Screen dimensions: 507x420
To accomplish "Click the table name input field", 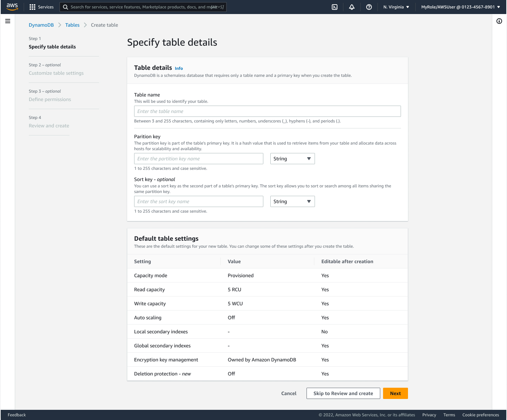I will [x=268, y=111].
